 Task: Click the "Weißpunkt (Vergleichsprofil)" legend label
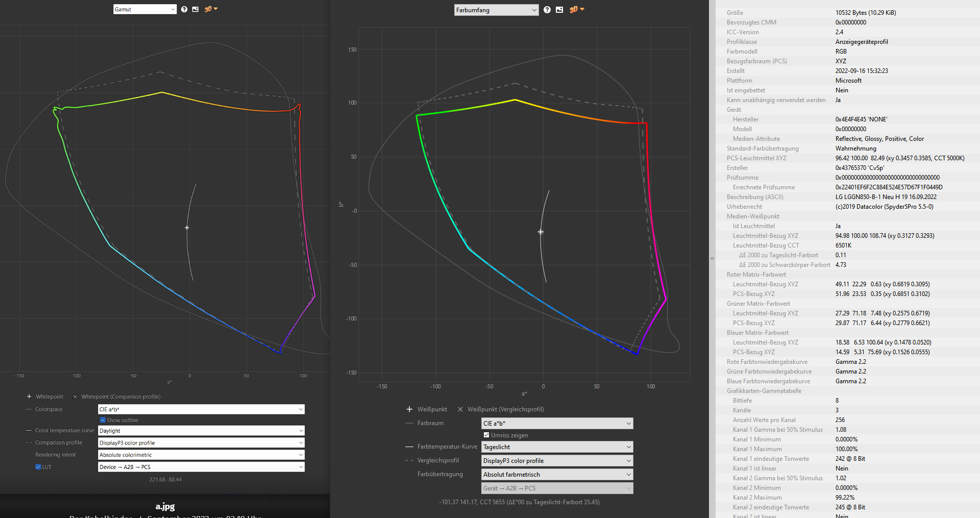506,409
